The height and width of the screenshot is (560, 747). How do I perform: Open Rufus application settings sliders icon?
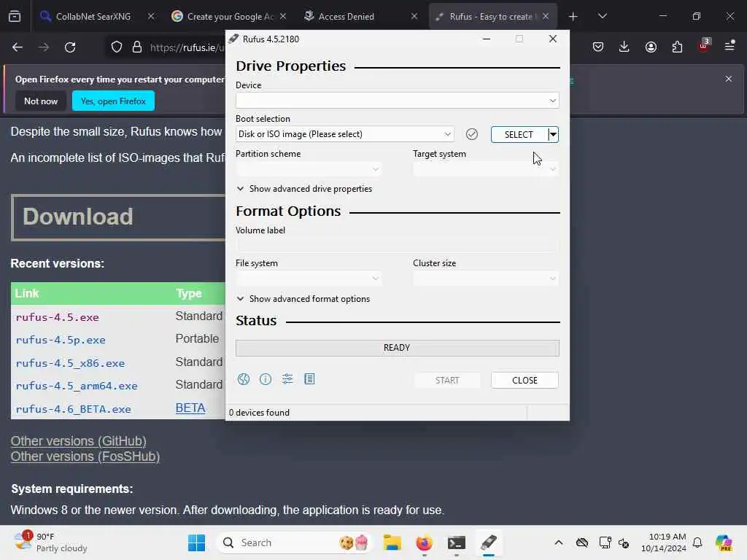coord(287,379)
